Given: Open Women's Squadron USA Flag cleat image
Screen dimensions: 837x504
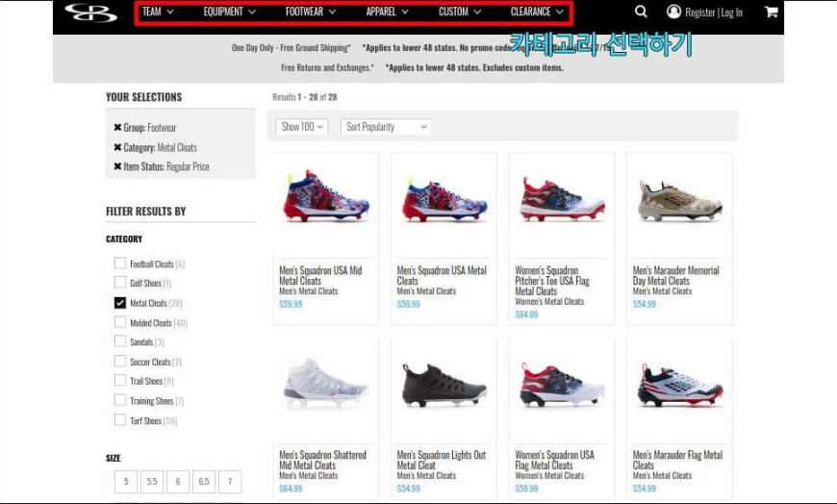Looking at the screenshot, I should (x=562, y=385).
